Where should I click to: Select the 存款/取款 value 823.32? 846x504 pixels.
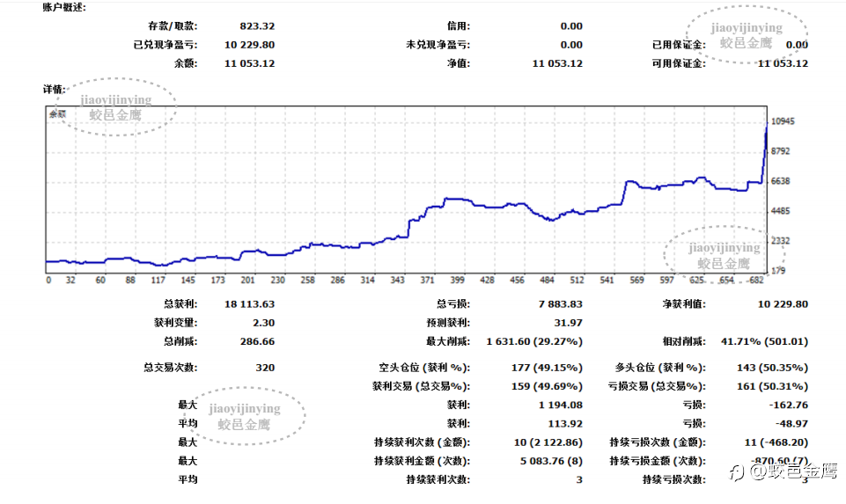click(x=257, y=26)
